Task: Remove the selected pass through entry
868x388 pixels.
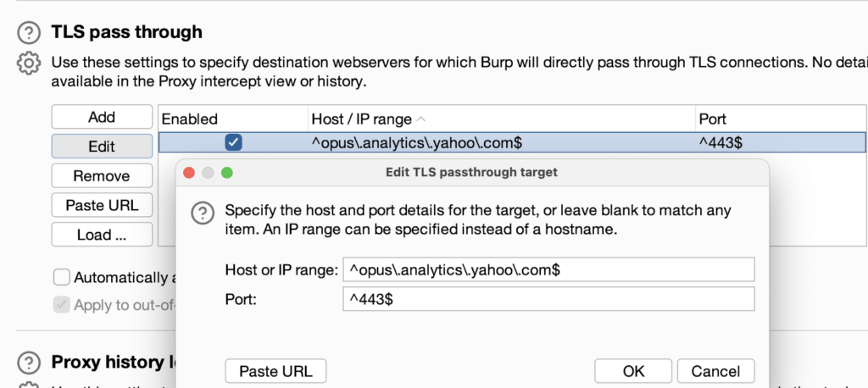Action: coord(102,176)
